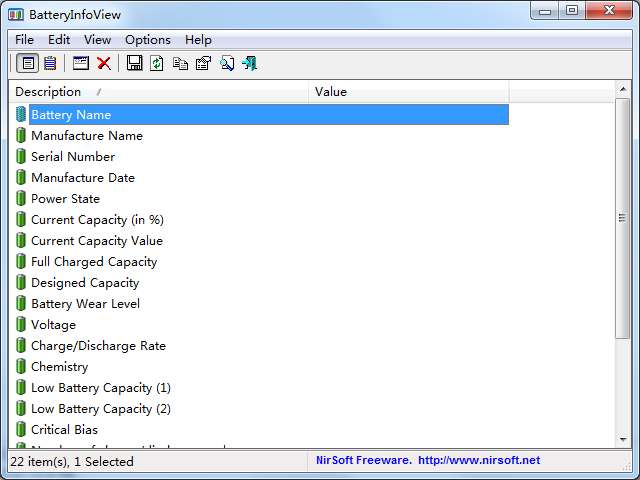Open the Properties toolbar icon

(203, 63)
